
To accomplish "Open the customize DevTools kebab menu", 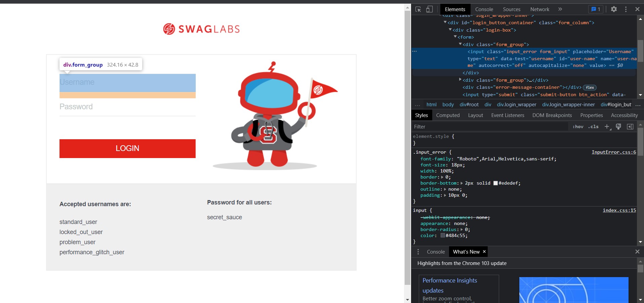I will (626, 9).
